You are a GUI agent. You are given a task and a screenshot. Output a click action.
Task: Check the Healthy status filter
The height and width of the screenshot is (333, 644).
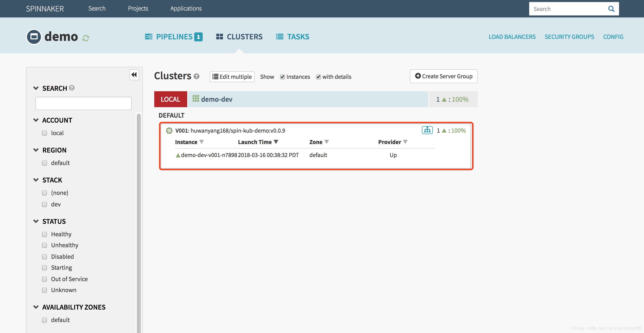coord(44,234)
